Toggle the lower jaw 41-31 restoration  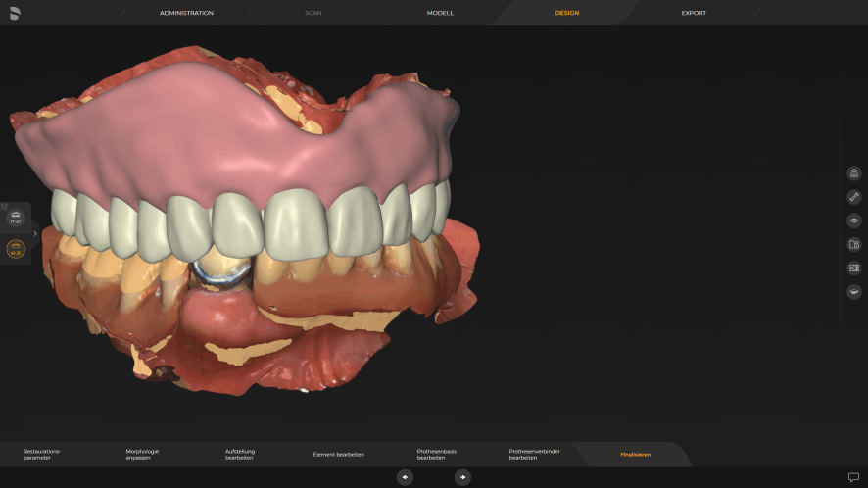point(16,249)
